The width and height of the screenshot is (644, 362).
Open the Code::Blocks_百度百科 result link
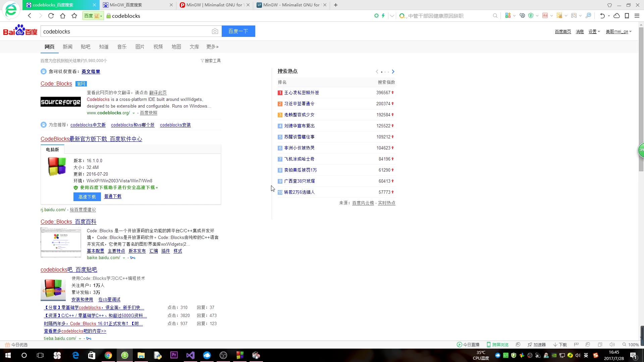68,222
